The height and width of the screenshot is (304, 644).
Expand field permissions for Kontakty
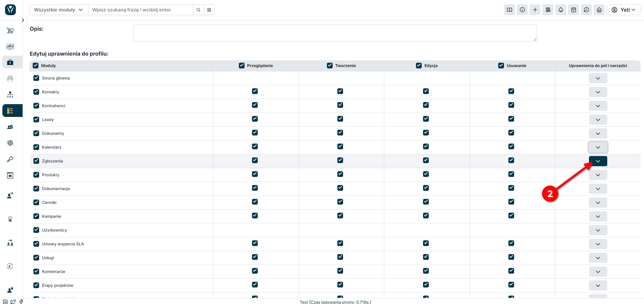598,92
